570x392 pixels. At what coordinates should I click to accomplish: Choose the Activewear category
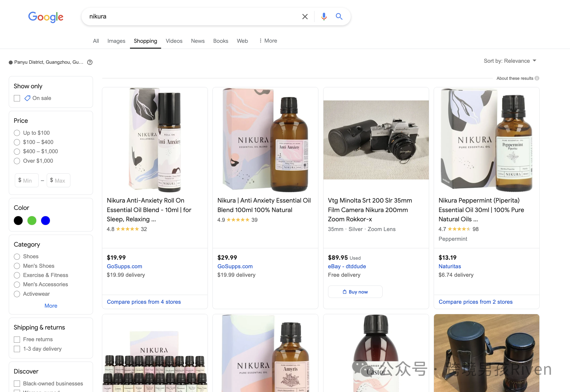[17, 294]
